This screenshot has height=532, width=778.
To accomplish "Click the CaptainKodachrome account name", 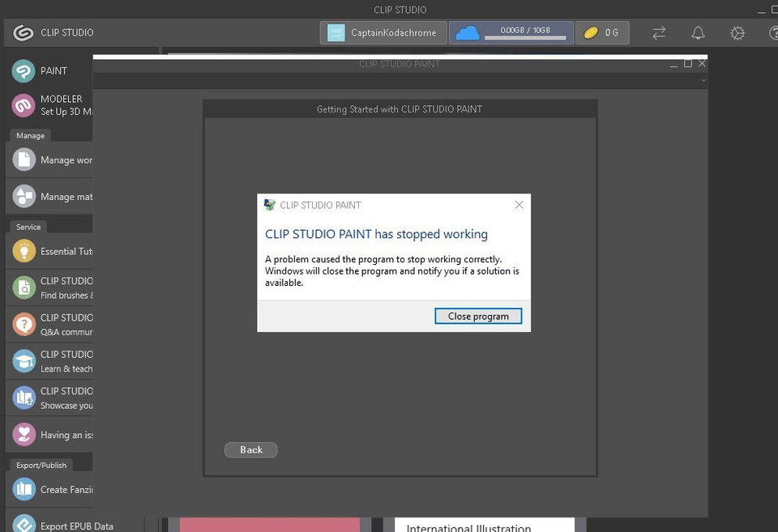I will 394,32.
